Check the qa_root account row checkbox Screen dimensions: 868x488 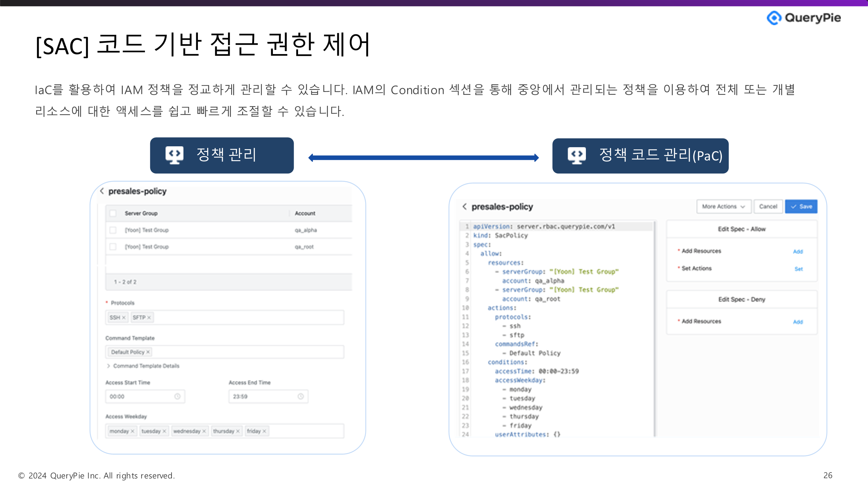(x=113, y=247)
